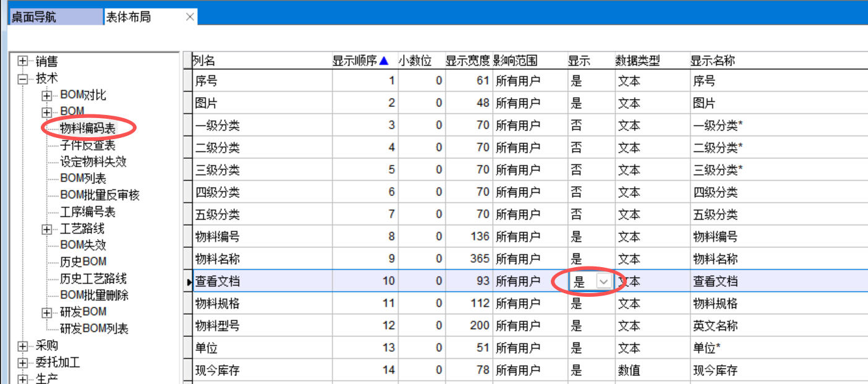The image size is (868, 384).
Task: Expand the 研发BOM tree node
Action: coord(46,312)
